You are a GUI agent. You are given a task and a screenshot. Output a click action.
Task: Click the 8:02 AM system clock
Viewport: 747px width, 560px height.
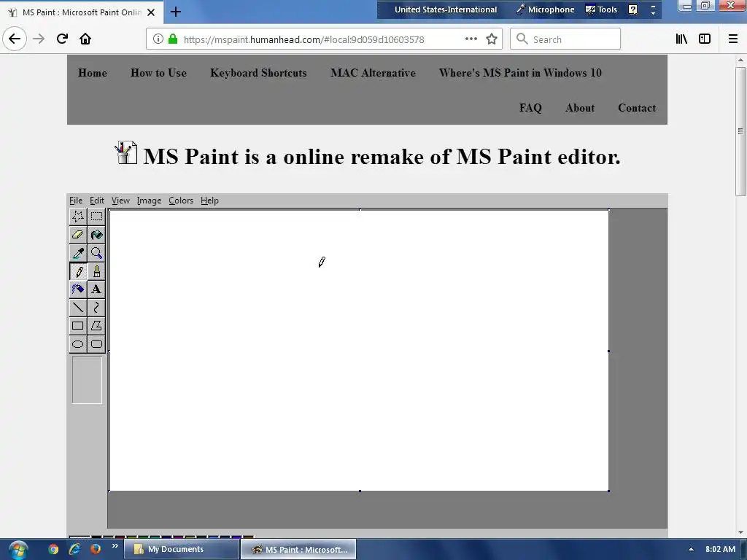(x=720, y=550)
